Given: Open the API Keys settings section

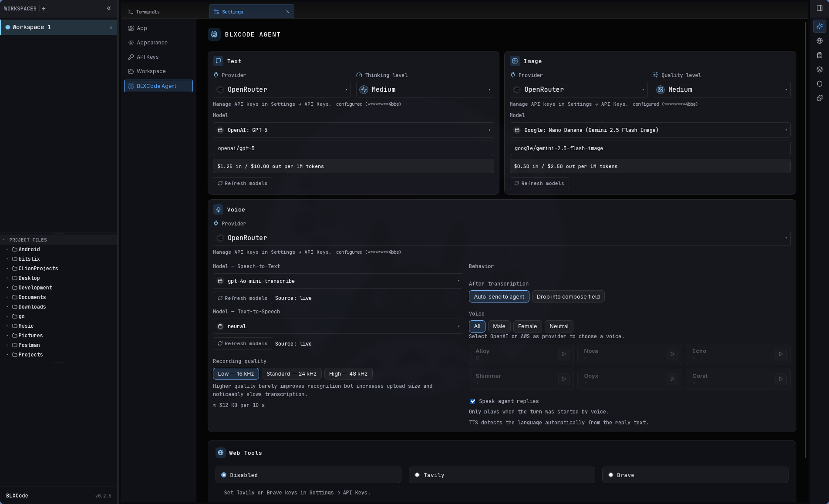Looking at the screenshot, I should [158, 57].
